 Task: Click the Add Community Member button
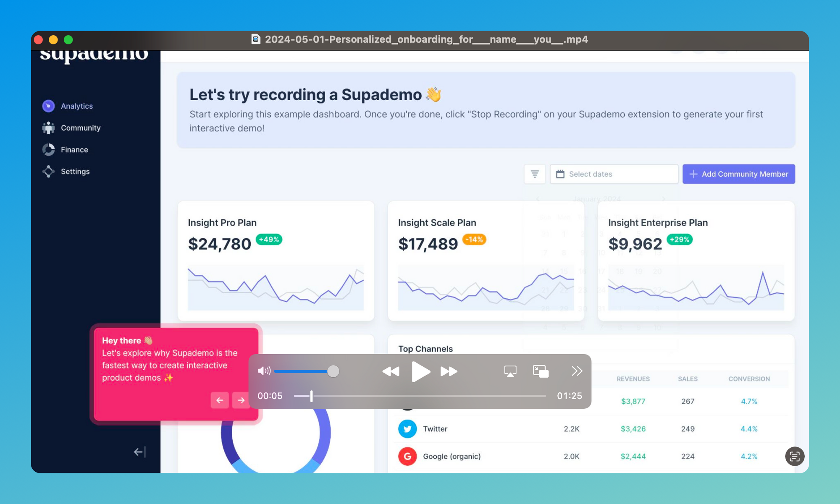coord(739,174)
